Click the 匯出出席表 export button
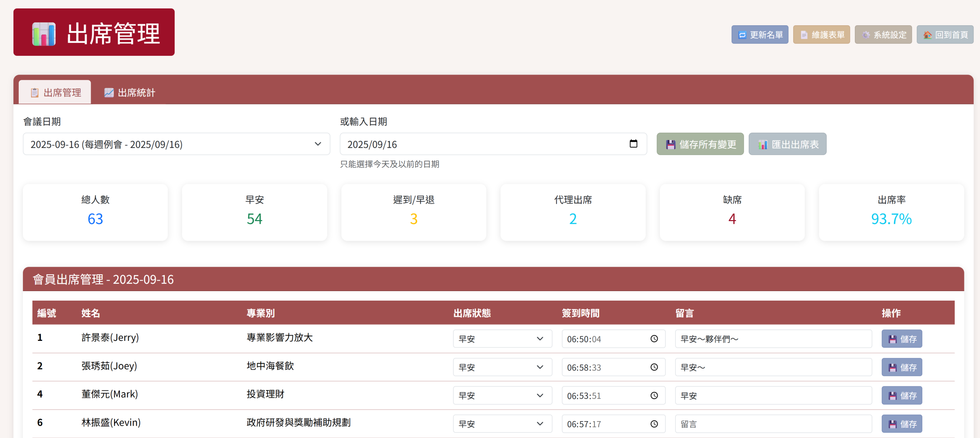980x438 pixels. (787, 144)
